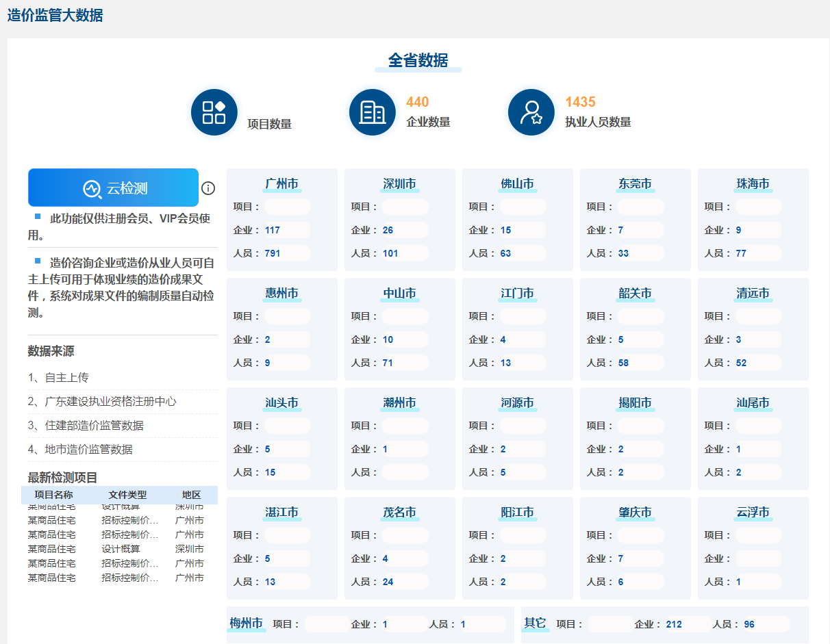Select the 汕尾市 city heading
830x644 pixels.
coord(753,403)
